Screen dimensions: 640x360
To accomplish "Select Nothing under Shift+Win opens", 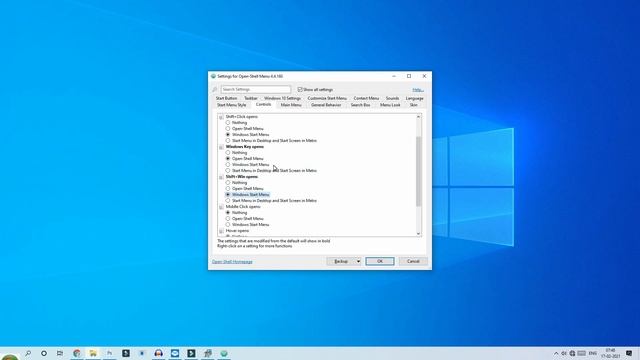I will 228,182.
